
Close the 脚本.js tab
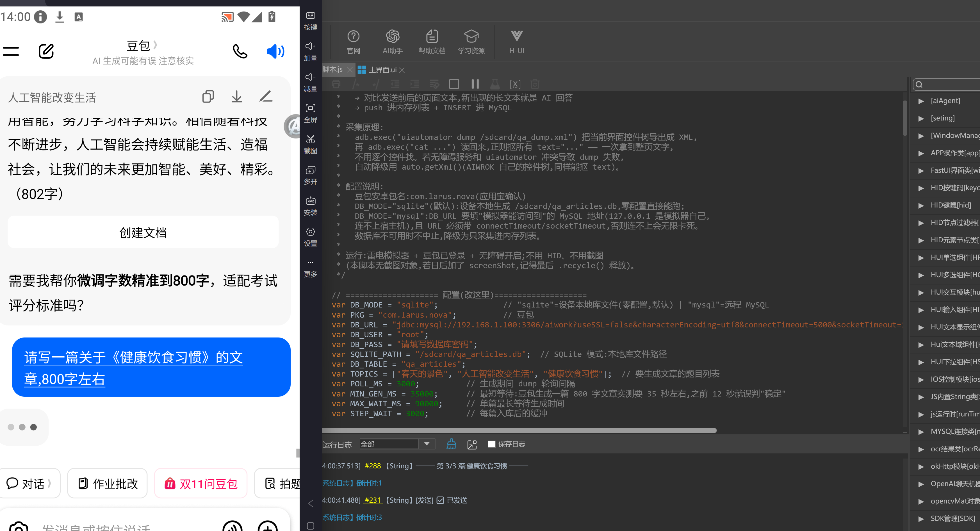350,70
